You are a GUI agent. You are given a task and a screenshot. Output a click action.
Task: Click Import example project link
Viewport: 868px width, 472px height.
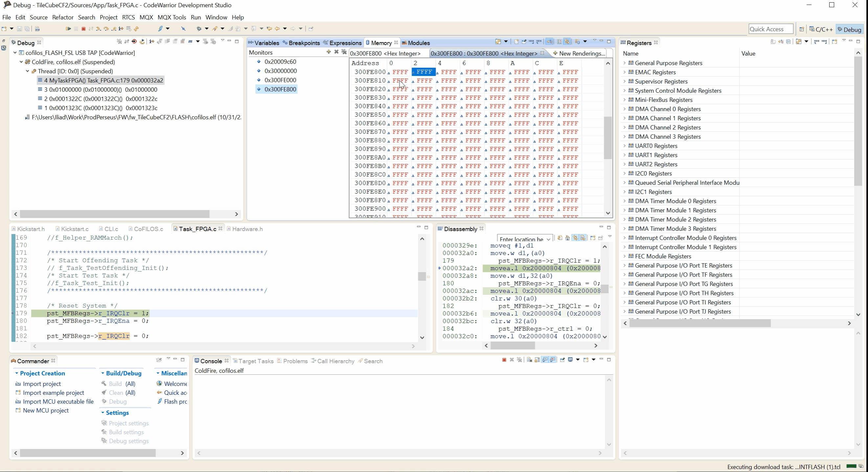coord(53,393)
